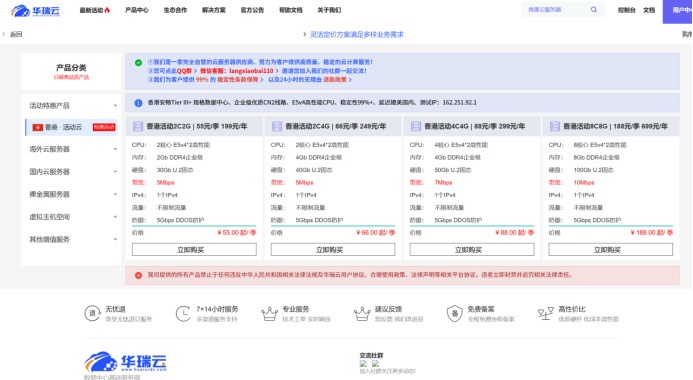Click the 华瑞云 logo in the header
Screen dimensions: 693x380
pyautogui.click(x=35, y=11)
